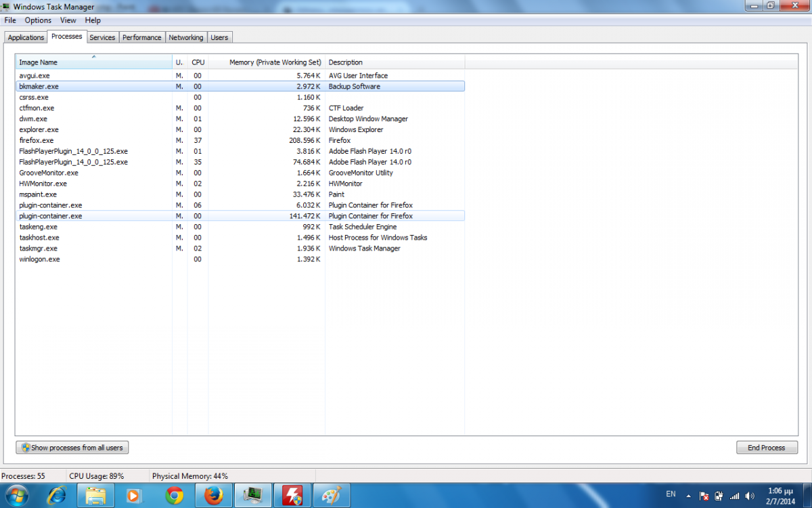
Task: Launch Internet Explorer from the taskbar
Action: tap(57, 495)
